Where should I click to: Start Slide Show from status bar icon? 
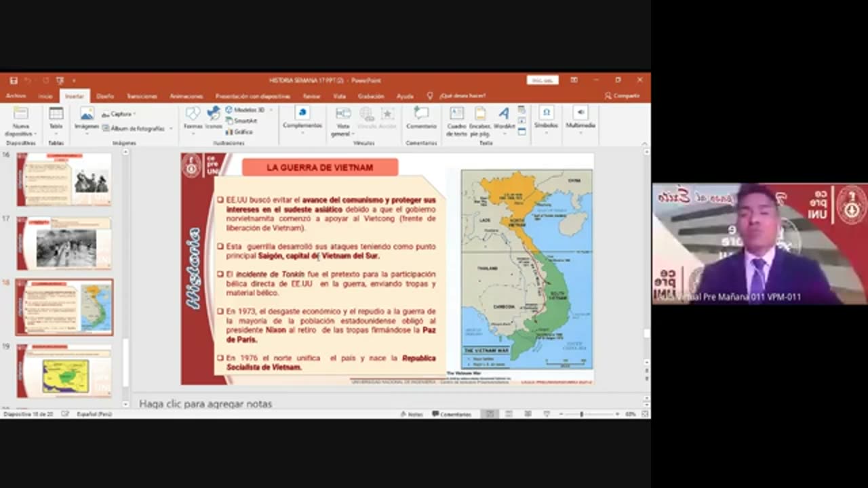(x=546, y=414)
